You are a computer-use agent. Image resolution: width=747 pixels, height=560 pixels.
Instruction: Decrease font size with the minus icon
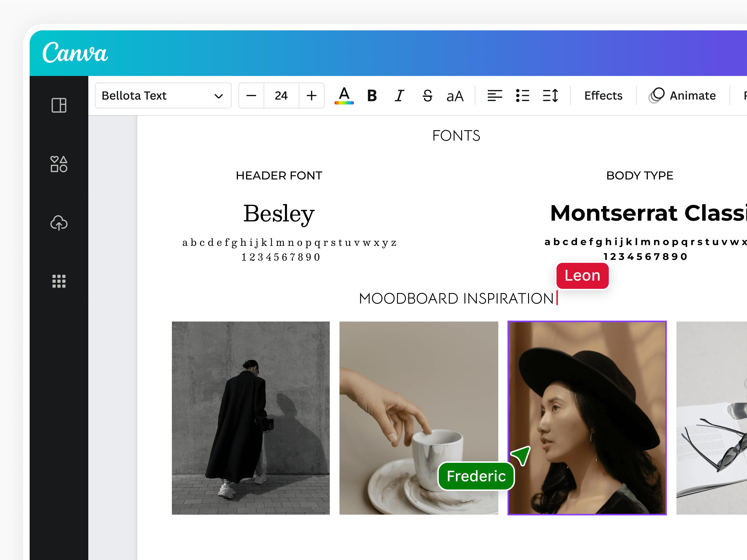[x=251, y=96]
